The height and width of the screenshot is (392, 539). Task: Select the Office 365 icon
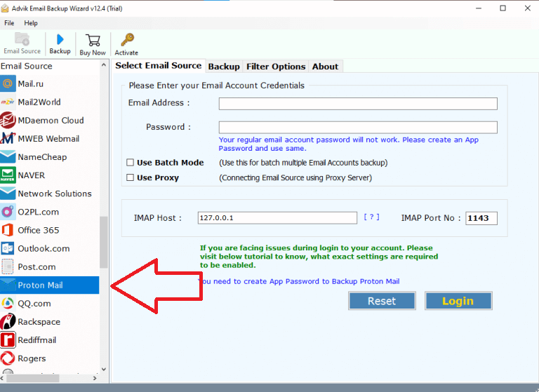(8, 230)
